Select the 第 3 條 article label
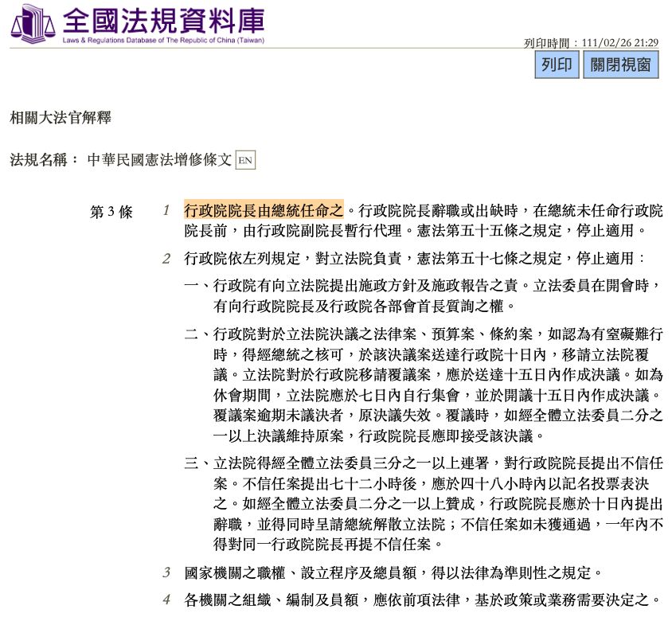672x625 pixels. tap(111, 213)
